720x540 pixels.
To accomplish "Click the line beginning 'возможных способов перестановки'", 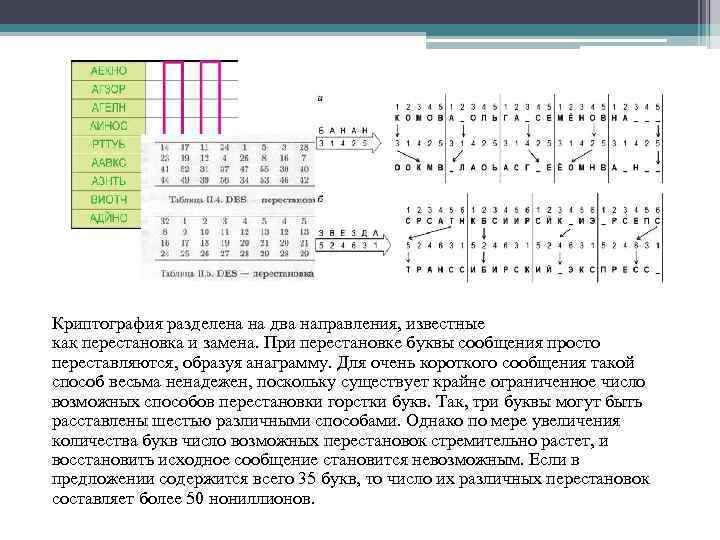I will [x=347, y=402].
